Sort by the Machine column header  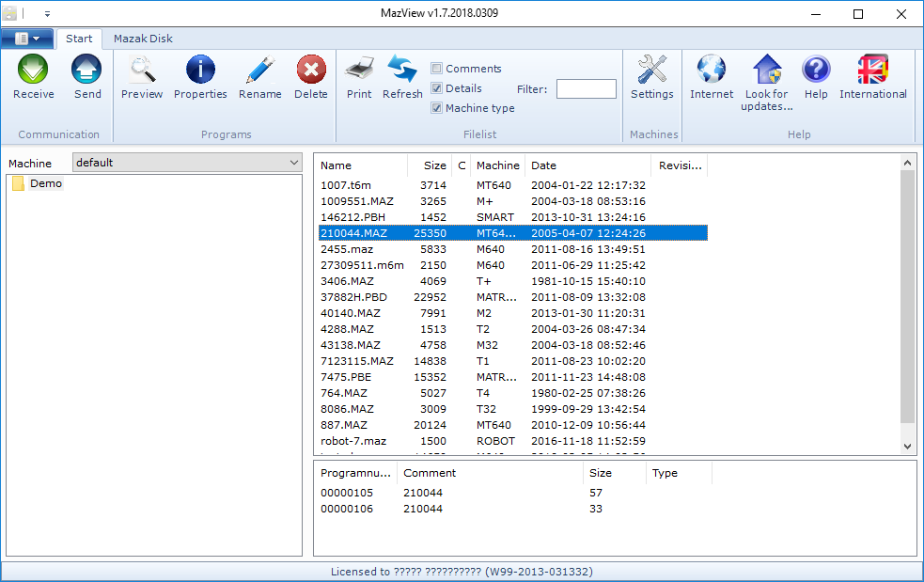coord(498,165)
